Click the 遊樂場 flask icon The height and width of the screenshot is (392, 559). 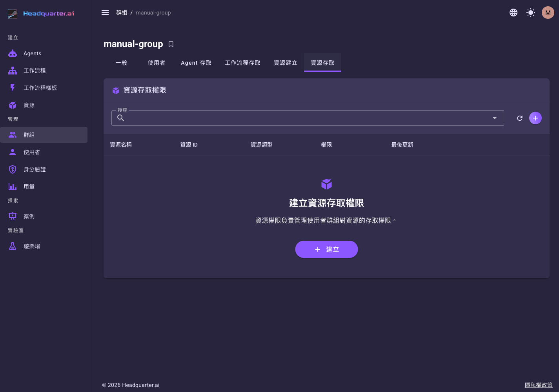pyautogui.click(x=13, y=246)
